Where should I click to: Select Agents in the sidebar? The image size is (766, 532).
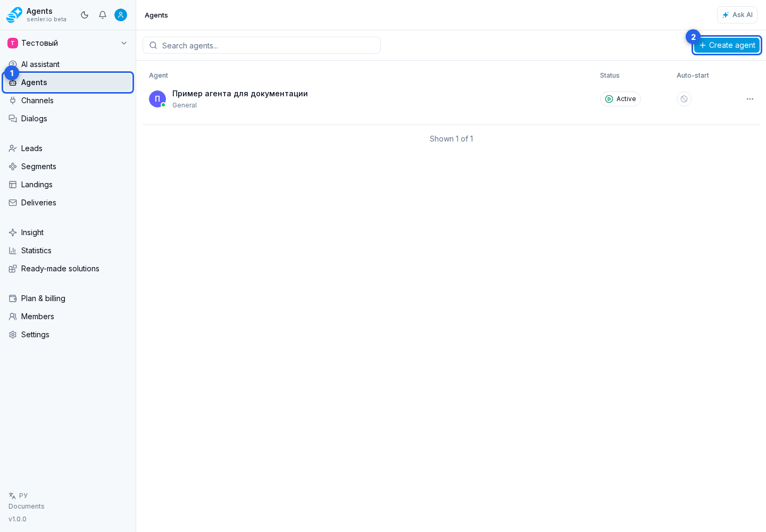coord(68,82)
